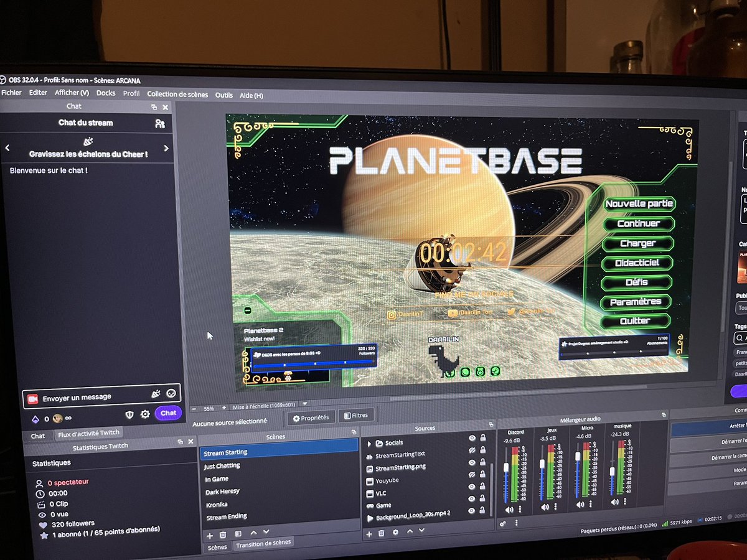The width and height of the screenshot is (747, 560).
Task: Open scene filters icon in Scènes toolbar
Action: pyautogui.click(x=238, y=534)
